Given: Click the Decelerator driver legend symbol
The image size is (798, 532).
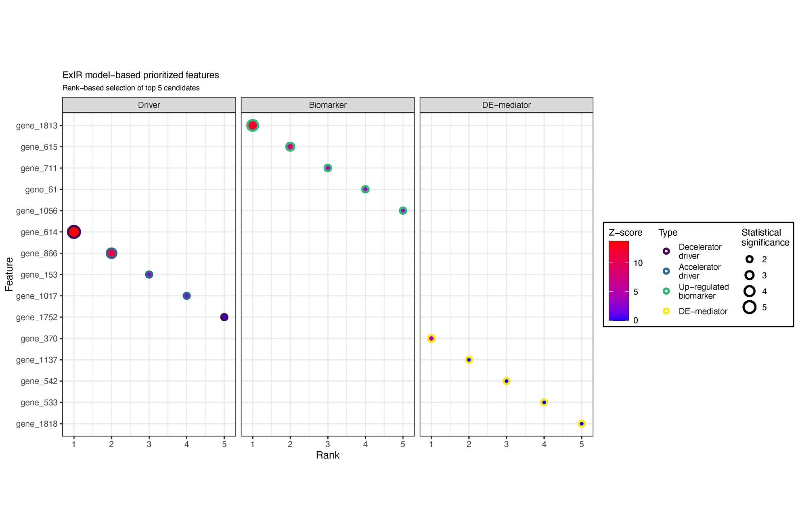Looking at the screenshot, I should [x=666, y=251].
